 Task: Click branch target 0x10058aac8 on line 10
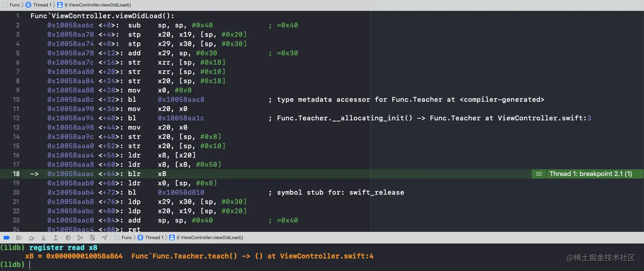click(181, 100)
